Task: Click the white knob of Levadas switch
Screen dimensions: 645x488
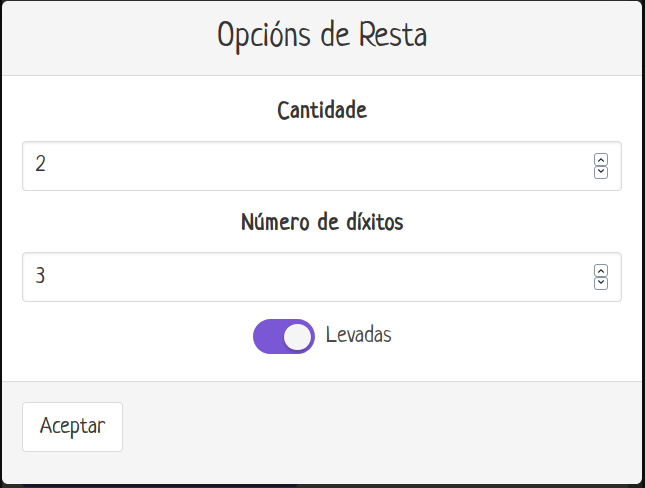Action: [x=297, y=337]
